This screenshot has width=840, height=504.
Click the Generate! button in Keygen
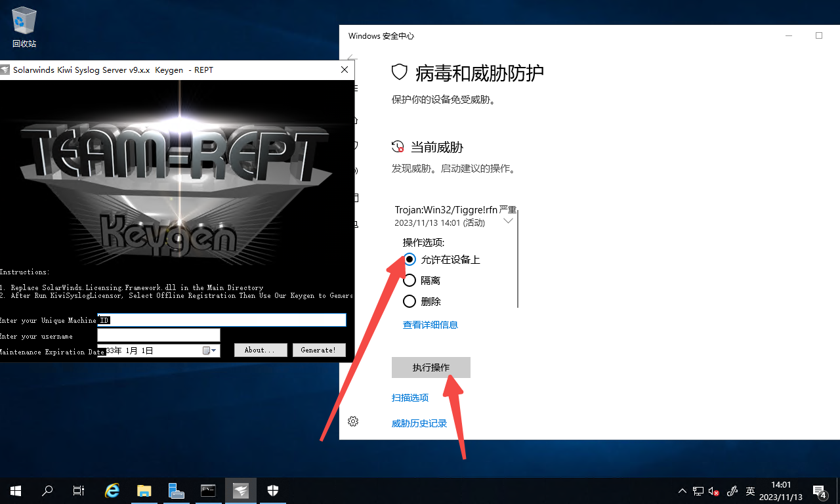click(x=319, y=350)
